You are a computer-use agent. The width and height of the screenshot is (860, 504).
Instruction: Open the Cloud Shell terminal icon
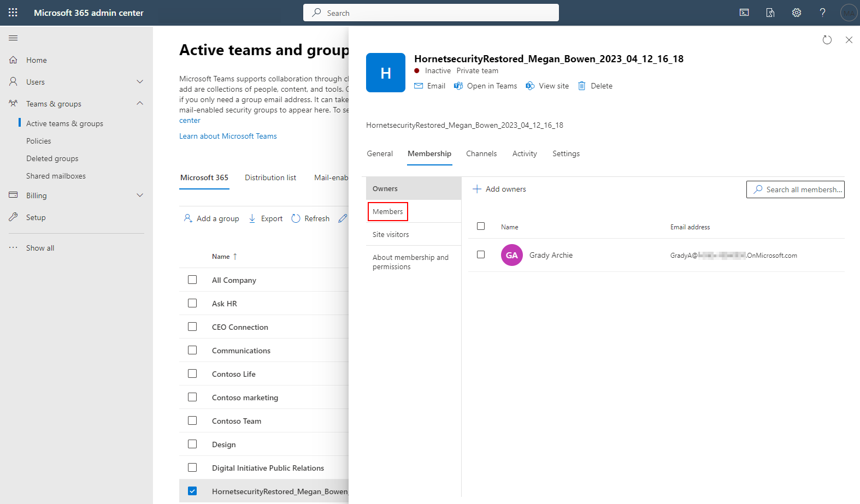click(744, 13)
